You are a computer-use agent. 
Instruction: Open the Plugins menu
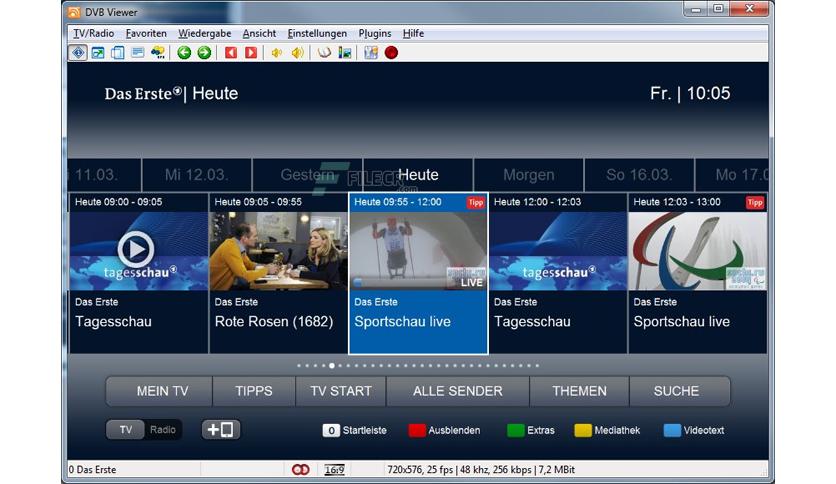coord(375,33)
